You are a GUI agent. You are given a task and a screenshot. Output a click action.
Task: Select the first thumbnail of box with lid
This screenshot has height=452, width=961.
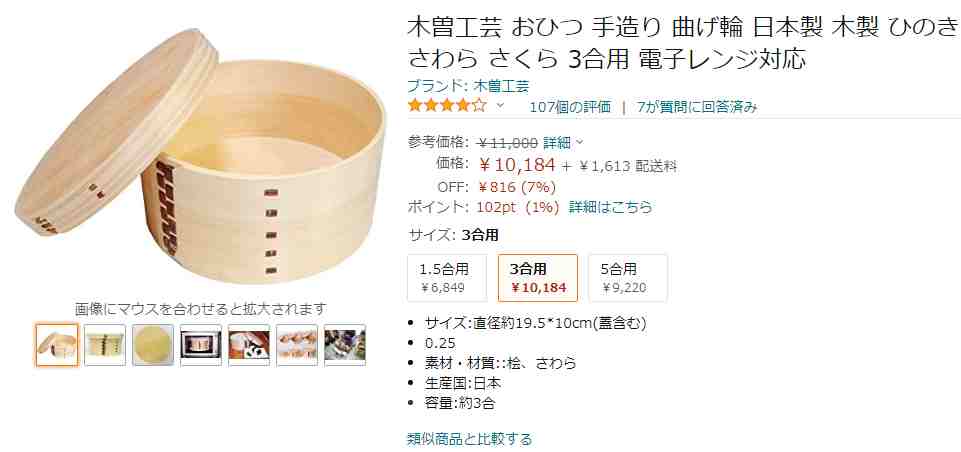(57, 345)
